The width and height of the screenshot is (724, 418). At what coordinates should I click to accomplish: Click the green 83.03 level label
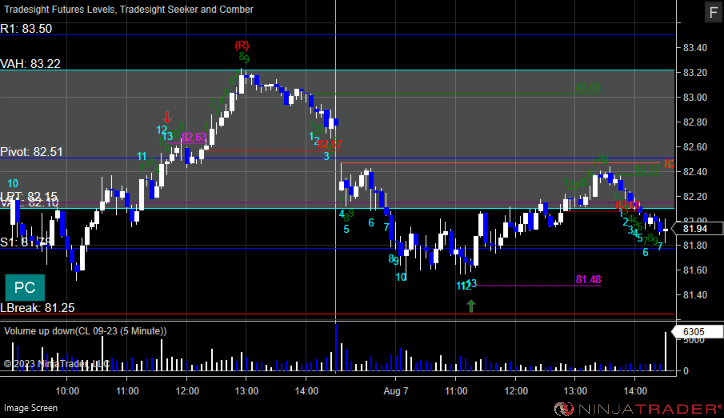point(588,88)
